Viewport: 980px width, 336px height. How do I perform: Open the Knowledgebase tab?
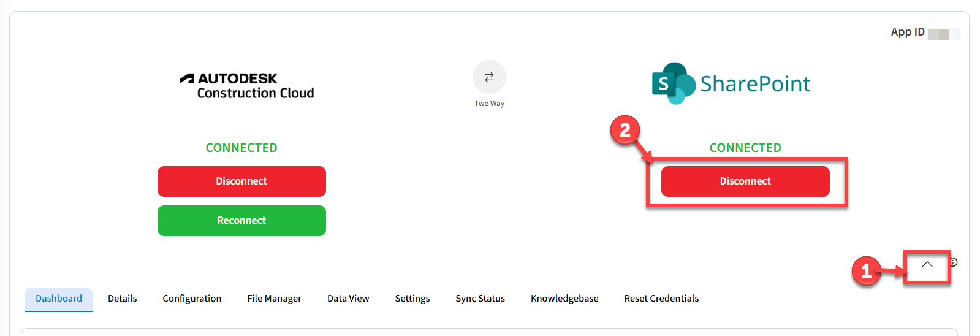coord(564,299)
